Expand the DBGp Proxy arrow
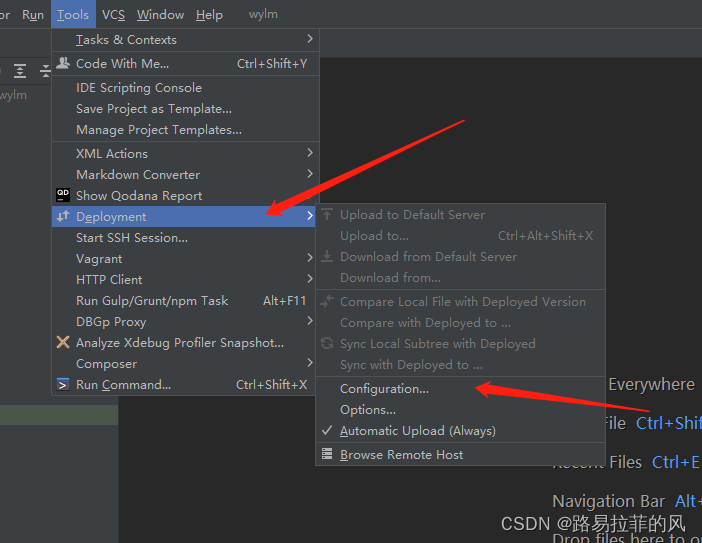Screen dimensions: 702x543 [310, 321]
